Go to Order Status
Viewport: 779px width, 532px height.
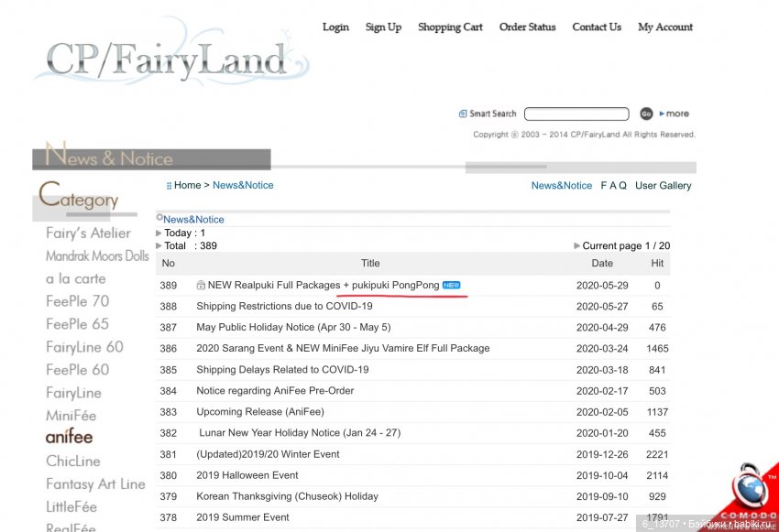(x=527, y=27)
